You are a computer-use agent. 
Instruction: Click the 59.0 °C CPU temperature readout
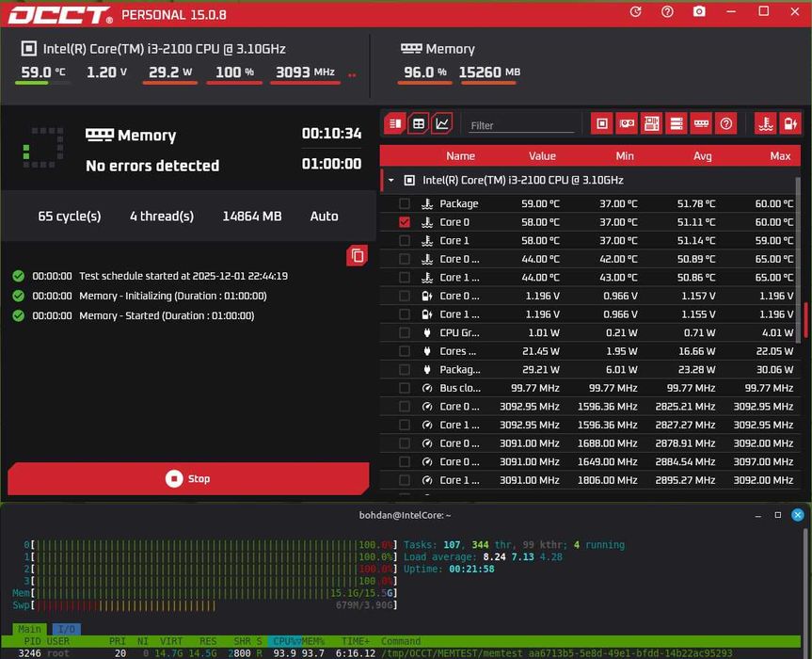pyautogui.click(x=43, y=72)
